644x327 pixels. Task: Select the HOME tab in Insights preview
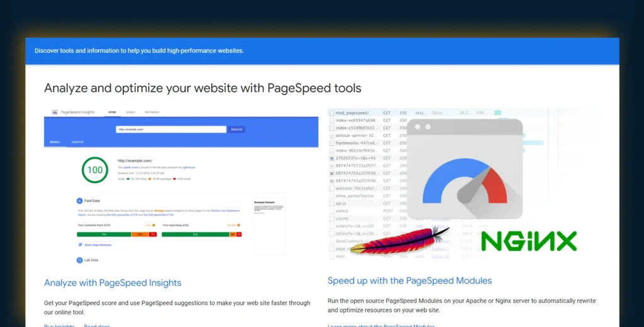tap(112, 112)
